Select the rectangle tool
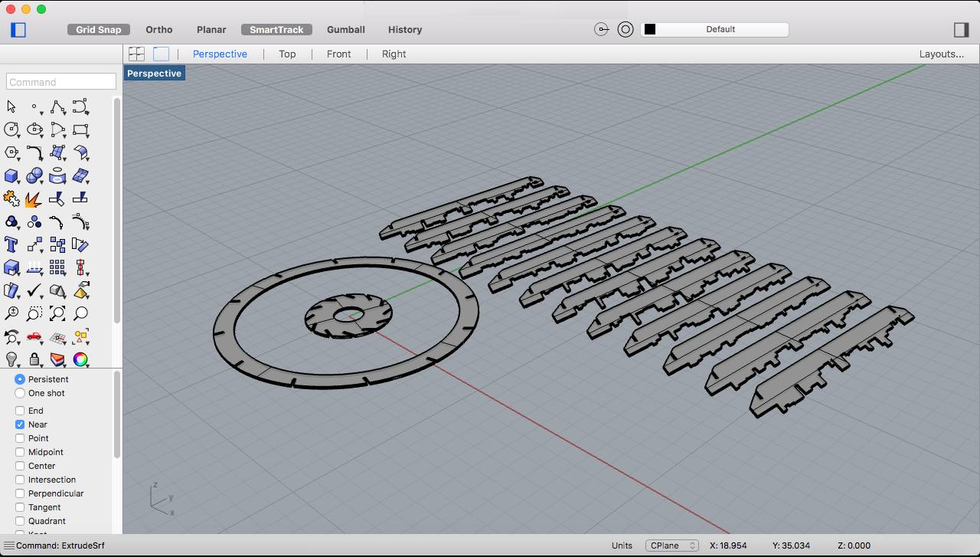The image size is (980, 557). [x=80, y=129]
